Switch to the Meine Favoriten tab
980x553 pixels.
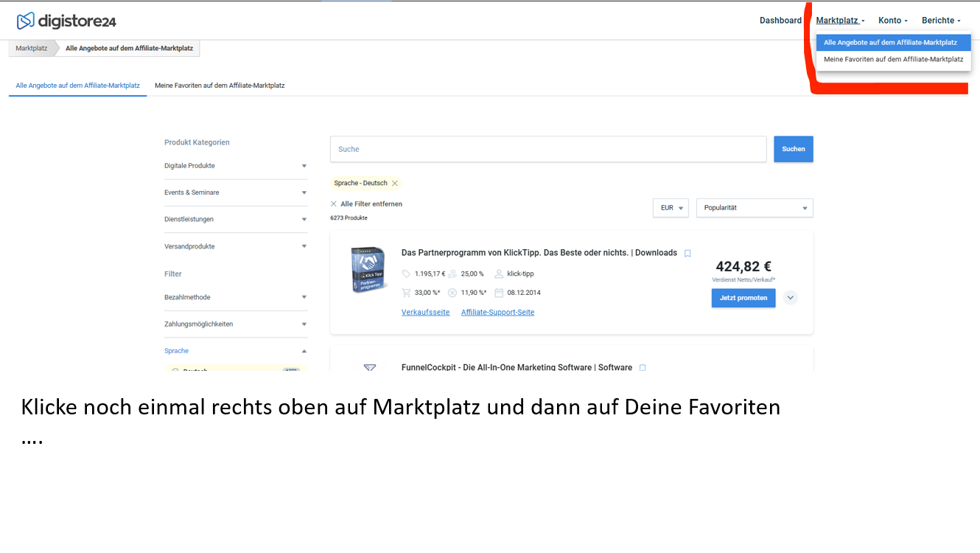[220, 86]
